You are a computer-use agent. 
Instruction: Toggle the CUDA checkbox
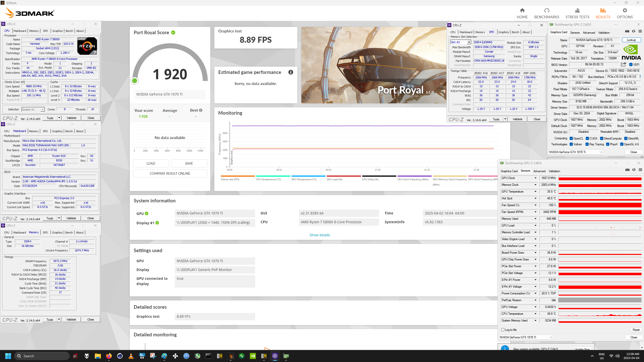click(587, 139)
